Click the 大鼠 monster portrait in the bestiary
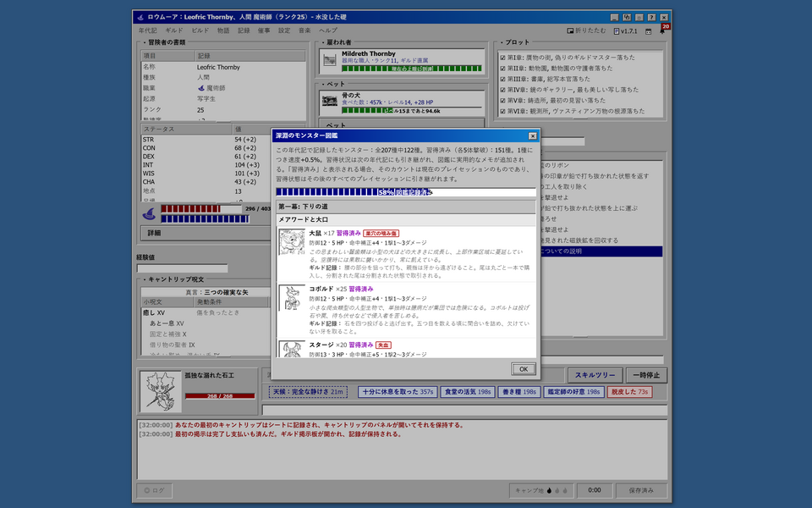 [x=292, y=242]
